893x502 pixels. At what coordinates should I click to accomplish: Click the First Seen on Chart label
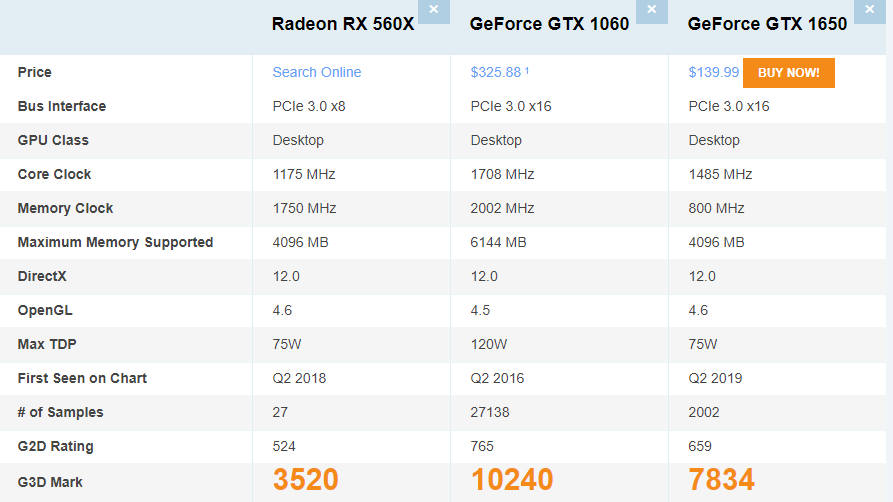click(82, 378)
